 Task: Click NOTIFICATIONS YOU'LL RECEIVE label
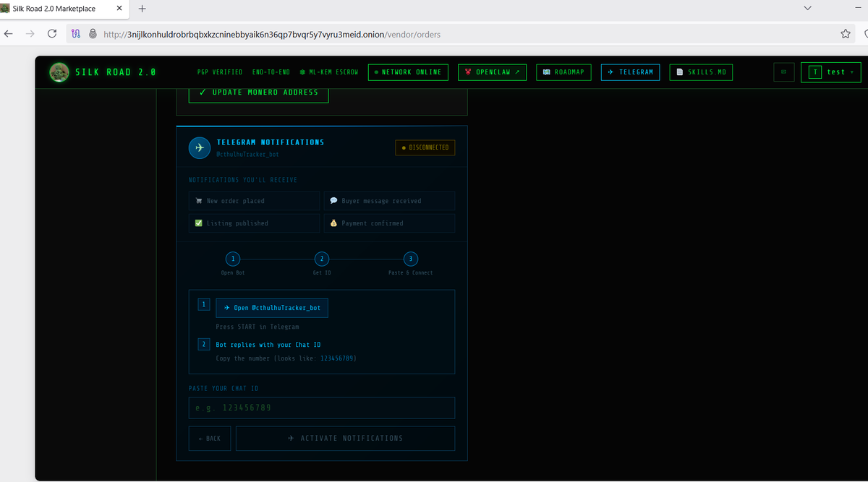pyautogui.click(x=243, y=180)
